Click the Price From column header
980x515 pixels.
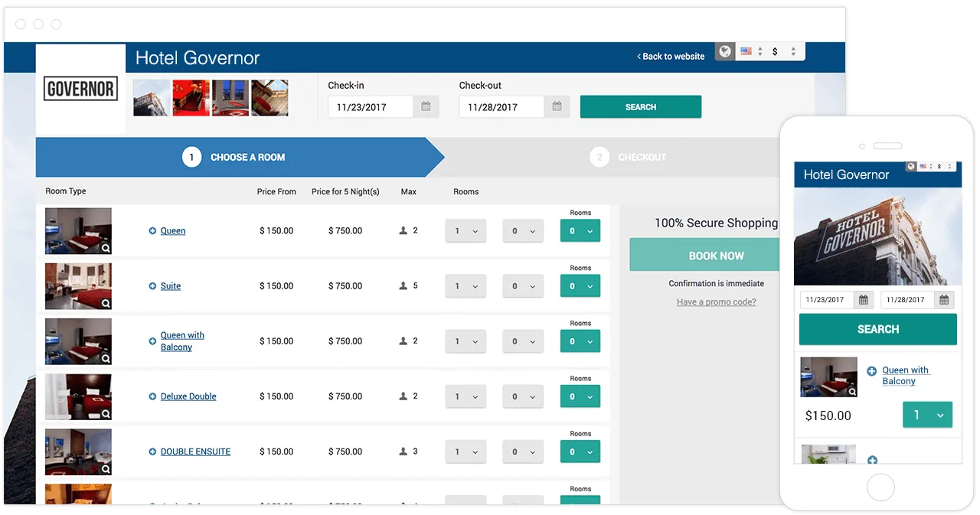[276, 192]
